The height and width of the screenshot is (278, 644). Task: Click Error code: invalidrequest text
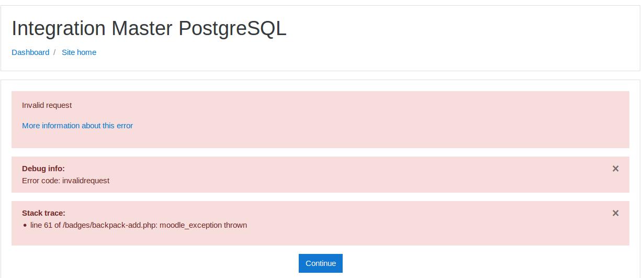coord(65,181)
